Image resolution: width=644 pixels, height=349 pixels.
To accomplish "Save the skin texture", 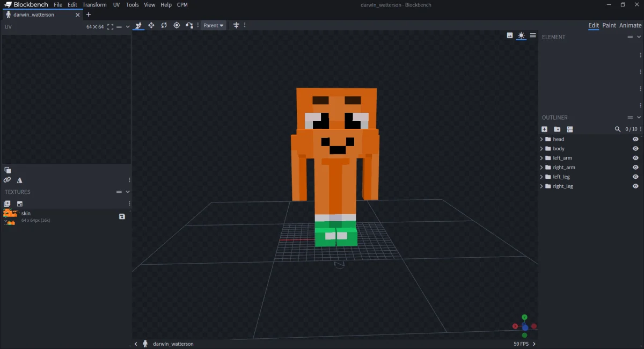I will 122,216.
